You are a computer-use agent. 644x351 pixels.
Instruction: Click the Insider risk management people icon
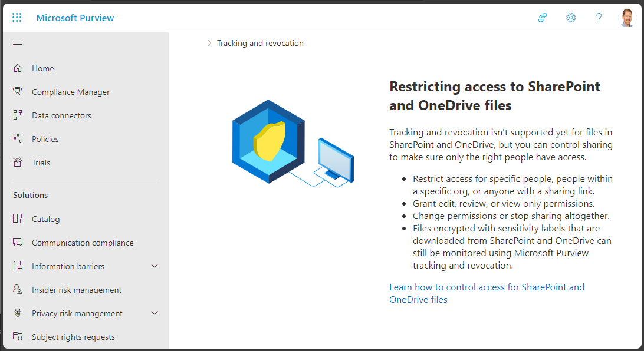(18, 289)
